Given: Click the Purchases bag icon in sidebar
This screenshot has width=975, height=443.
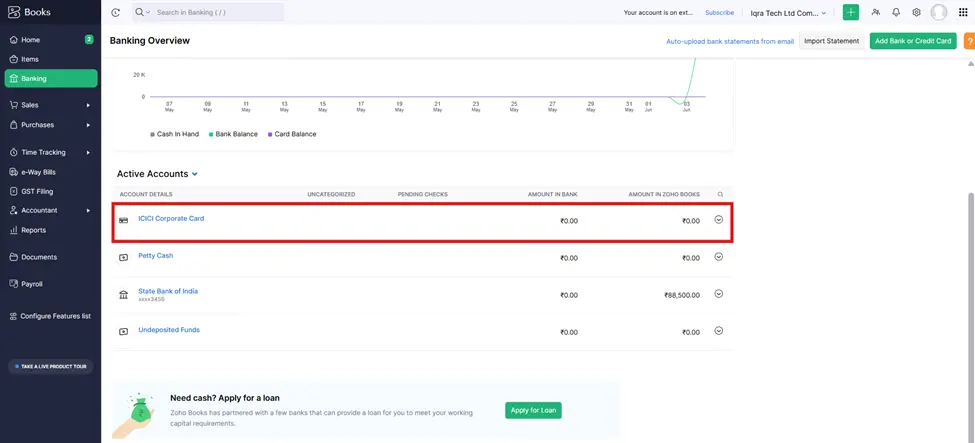Looking at the screenshot, I should [14, 125].
